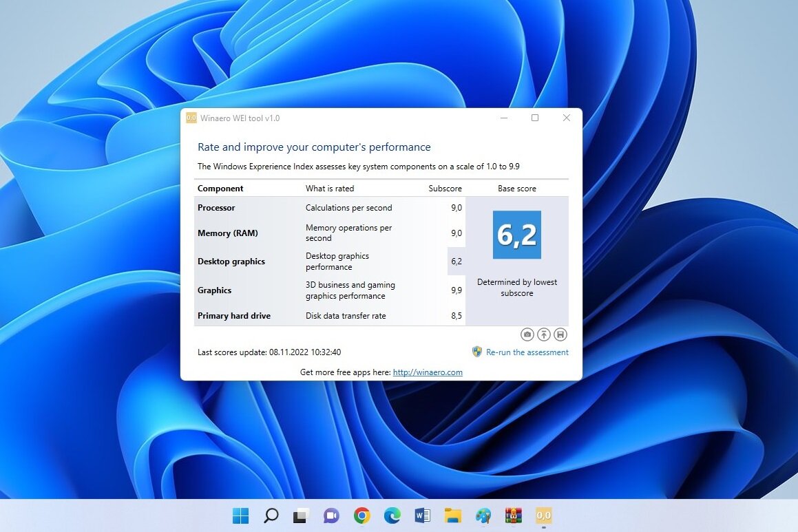Click the Winaero WEI taskbar icon
This screenshot has height=532, width=798.
[x=543, y=515]
